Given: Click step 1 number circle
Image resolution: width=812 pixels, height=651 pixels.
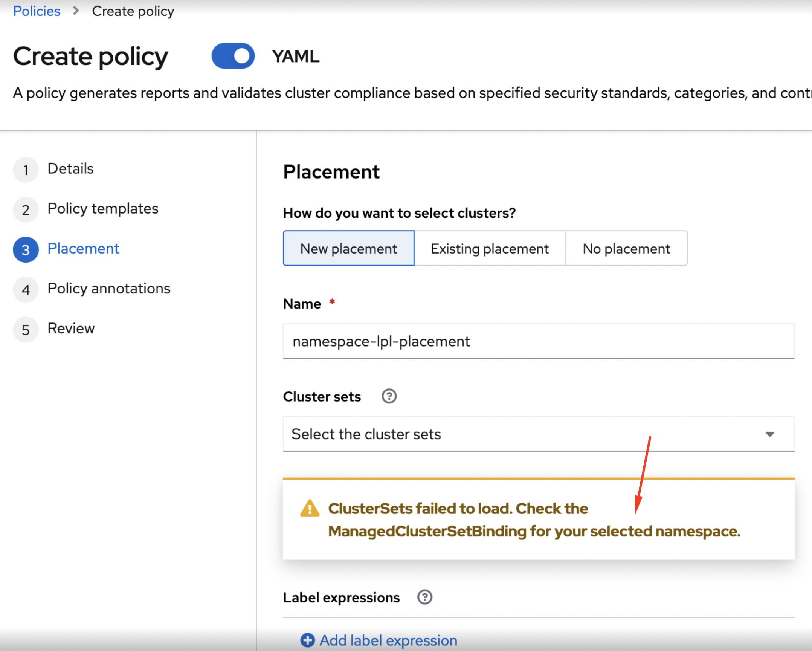Looking at the screenshot, I should pyautogui.click(x=26, y=170).
